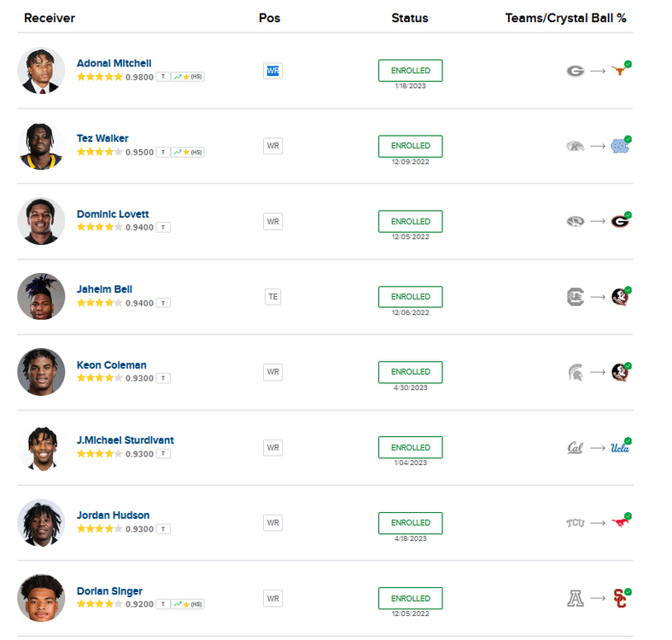
Task: Click the USC Trojans logo
Action: coord(621,599)
